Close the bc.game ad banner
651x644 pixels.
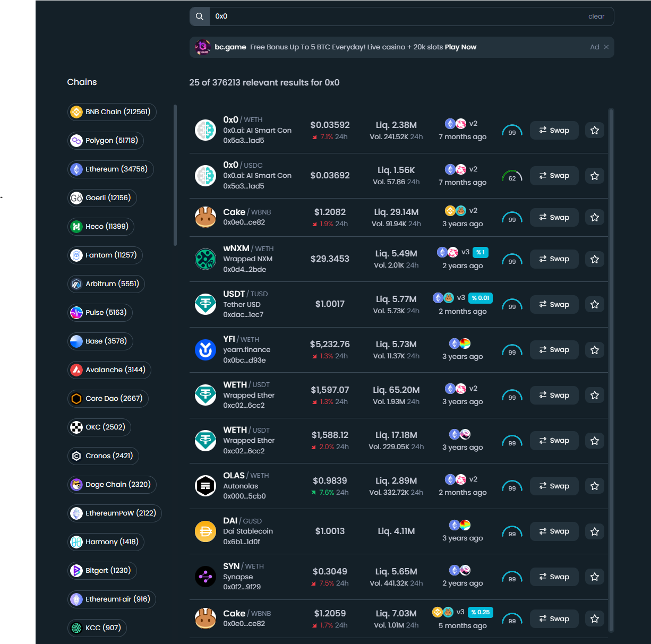tap(606, 47)
